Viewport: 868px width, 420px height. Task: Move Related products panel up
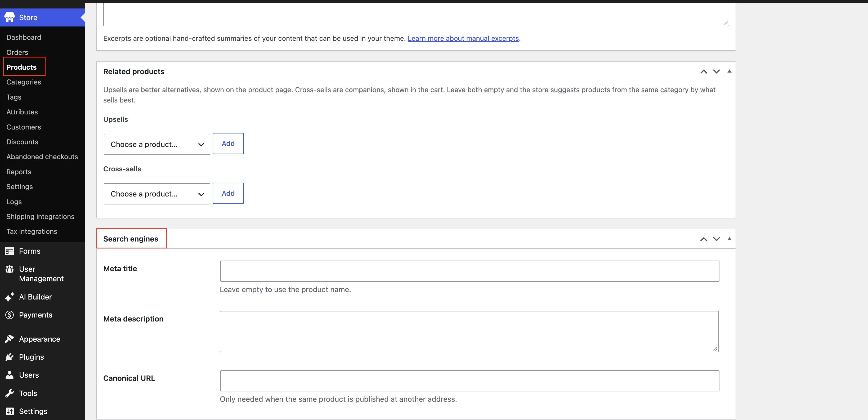tap(704, 72)
